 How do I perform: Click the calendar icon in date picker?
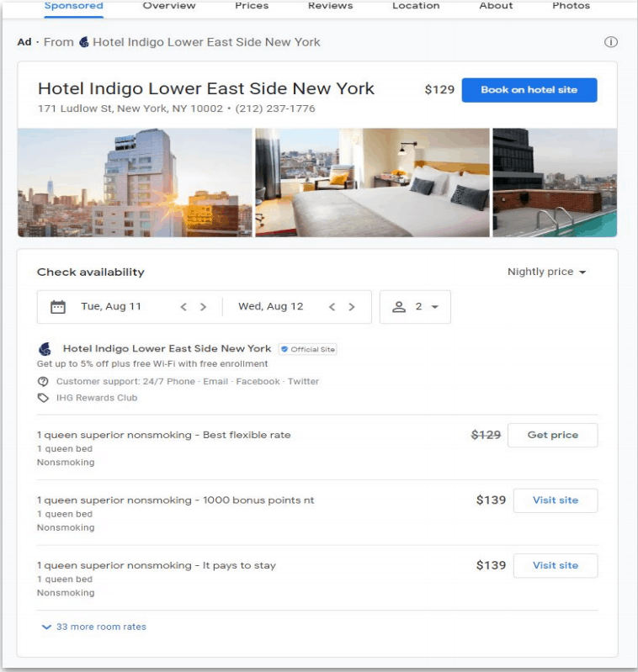[x=58, y=307]
